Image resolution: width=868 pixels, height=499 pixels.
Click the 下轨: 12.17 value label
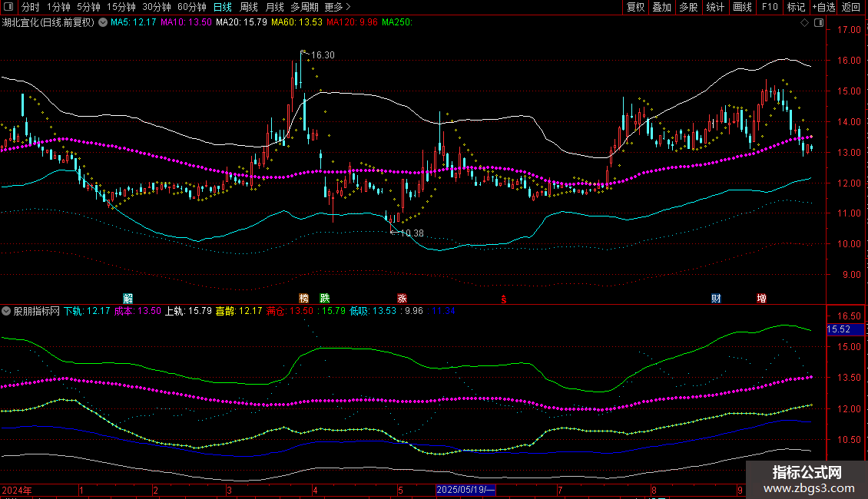[x=87, y=311]
